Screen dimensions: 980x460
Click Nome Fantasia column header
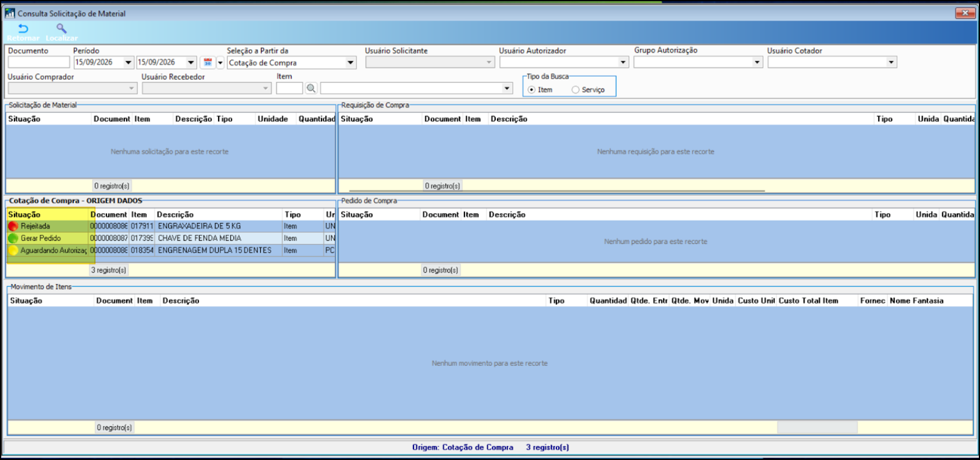916,301
